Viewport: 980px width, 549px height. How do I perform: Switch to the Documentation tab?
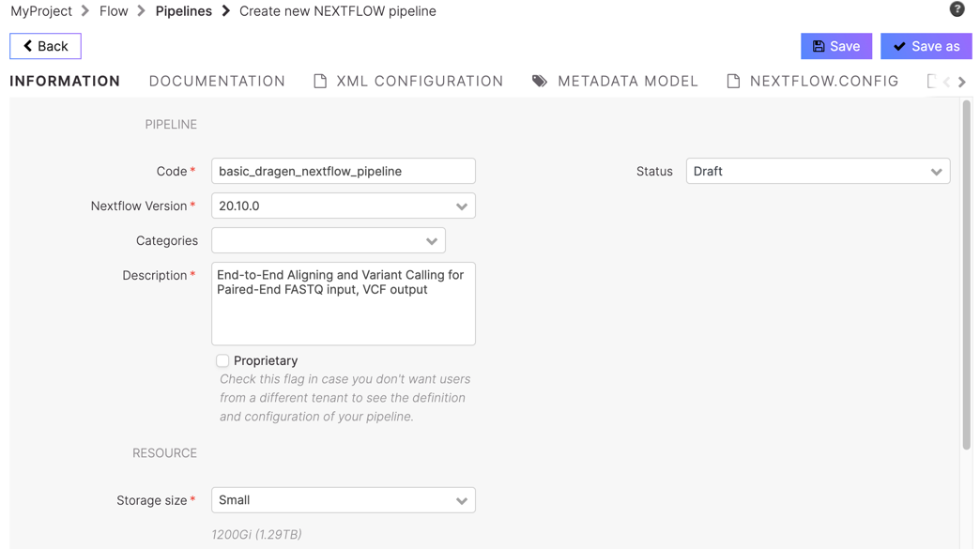click(x=217, y=82)
